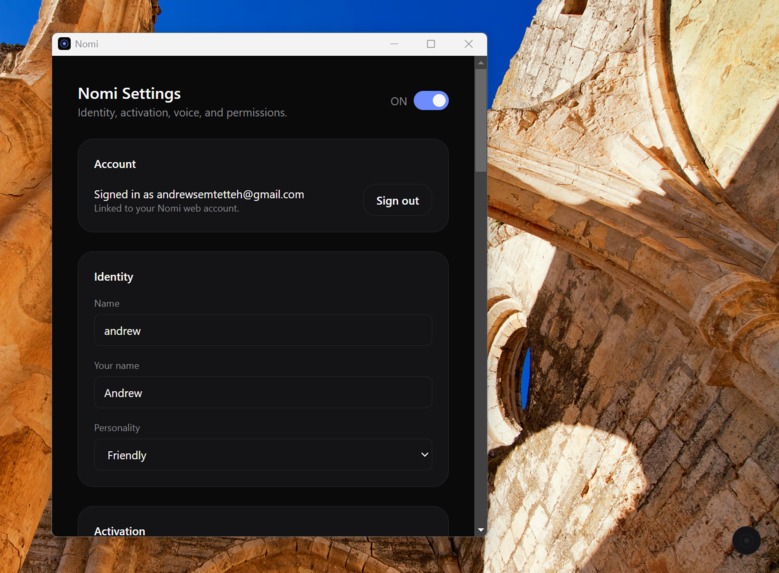Click the Activation section heading

coord(120,531)
